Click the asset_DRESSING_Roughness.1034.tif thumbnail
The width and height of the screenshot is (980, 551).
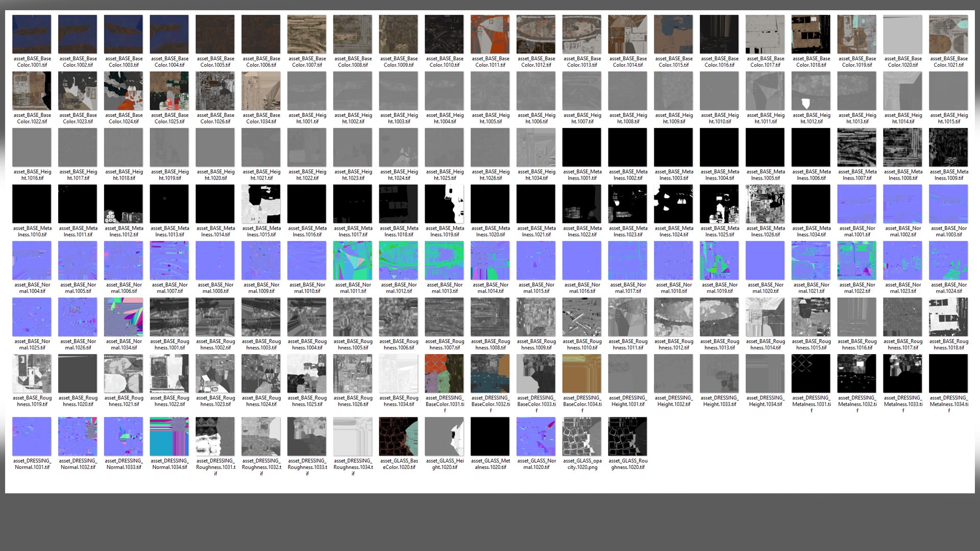(353, 437)
